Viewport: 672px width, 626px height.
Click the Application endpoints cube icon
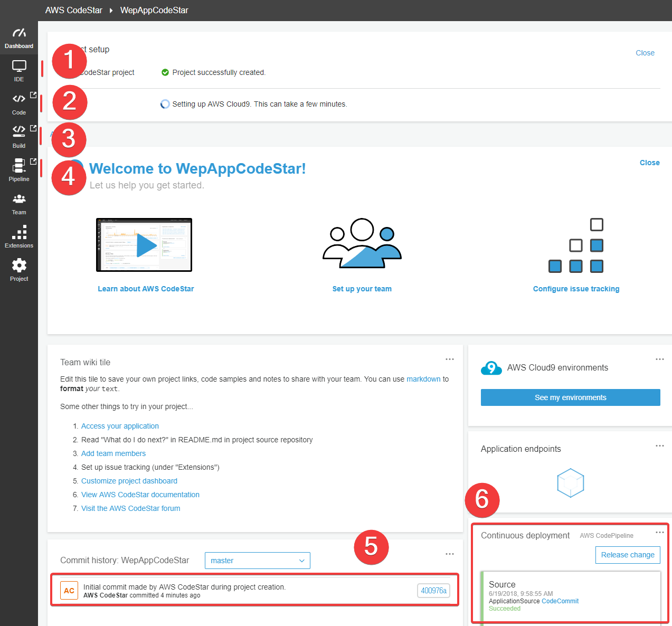[571, 483]
